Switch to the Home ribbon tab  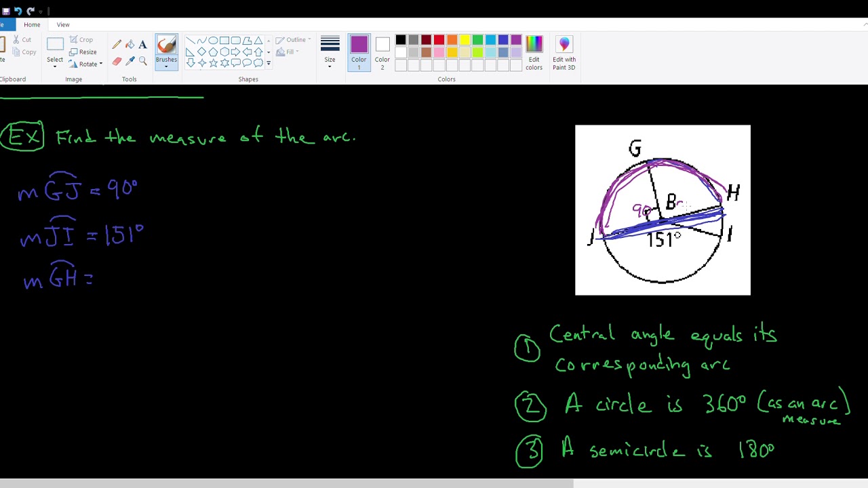tap(32, 24)
